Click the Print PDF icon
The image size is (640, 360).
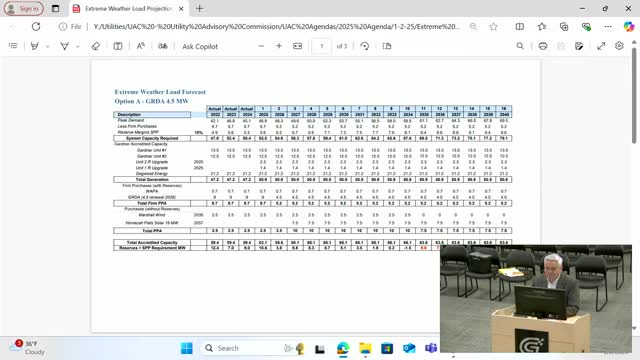[542, 46]
